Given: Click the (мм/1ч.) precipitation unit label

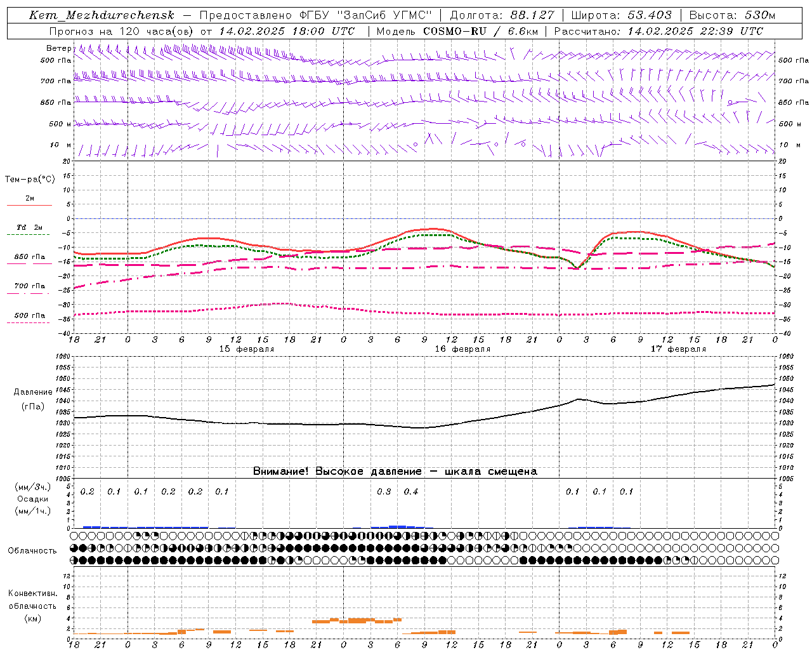Looking at the screenshot, I should pos(34,511).
